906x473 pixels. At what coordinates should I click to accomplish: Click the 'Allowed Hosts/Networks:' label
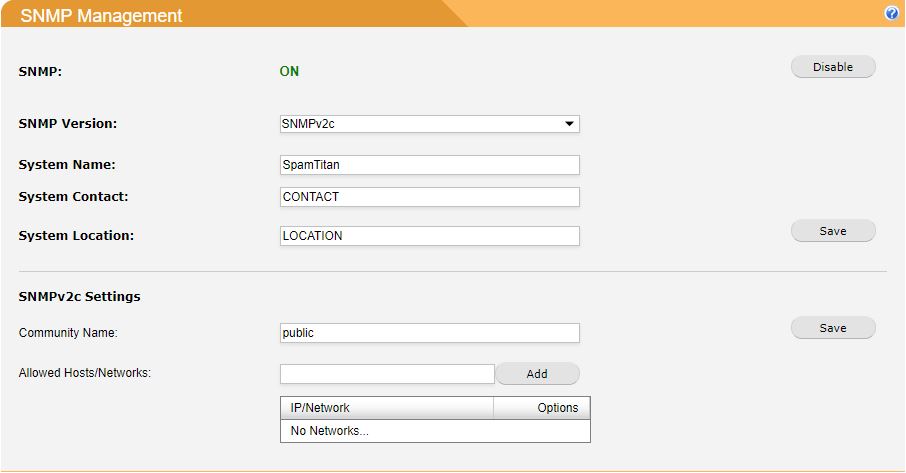[x=85, y=373]
